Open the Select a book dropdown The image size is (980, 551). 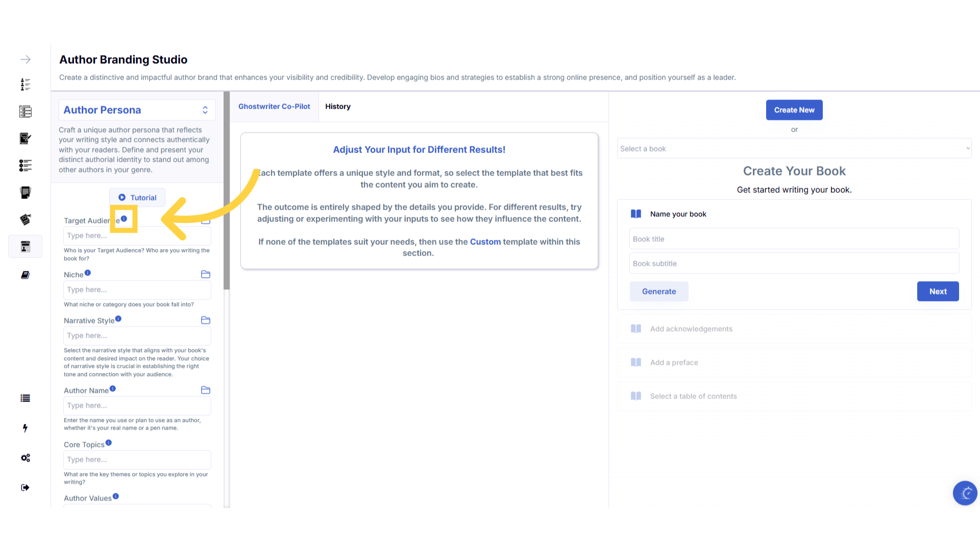(x=794, y=149)
